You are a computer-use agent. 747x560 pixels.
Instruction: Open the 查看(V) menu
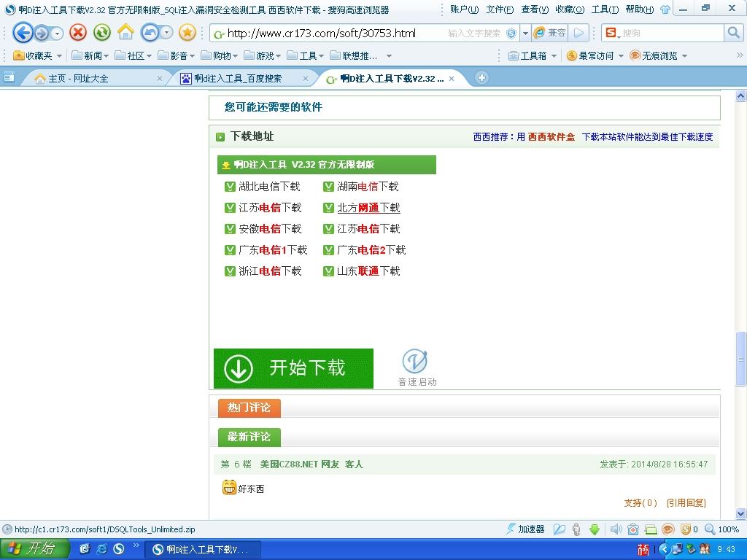pos(535,9)
